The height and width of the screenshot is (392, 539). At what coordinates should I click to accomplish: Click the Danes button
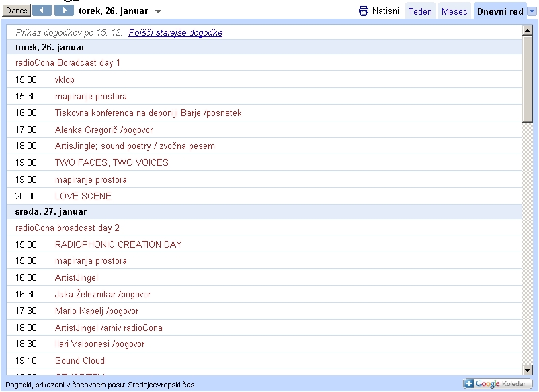point(16,11)
